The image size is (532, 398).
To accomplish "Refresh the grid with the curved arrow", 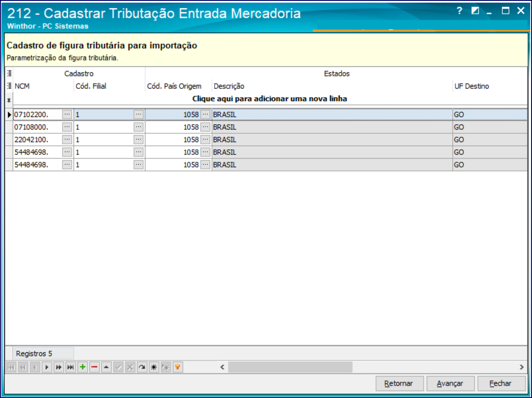I will click(x=141, y=367).
